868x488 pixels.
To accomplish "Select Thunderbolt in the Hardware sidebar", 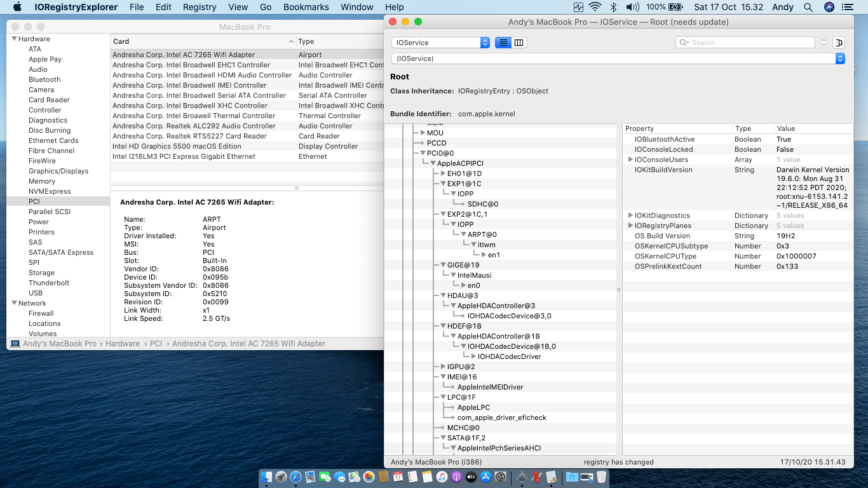I will tap(49, 283).
